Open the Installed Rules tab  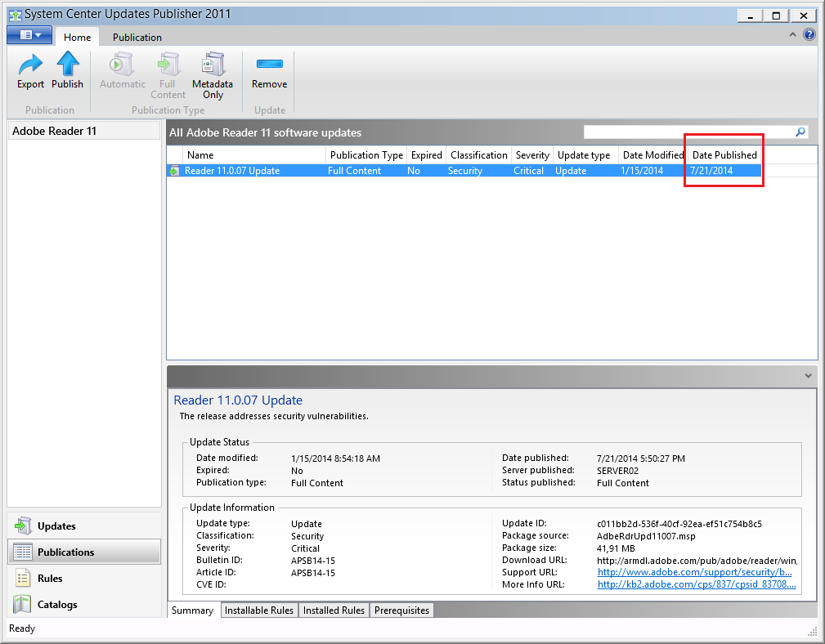click(x=334, y=610)
